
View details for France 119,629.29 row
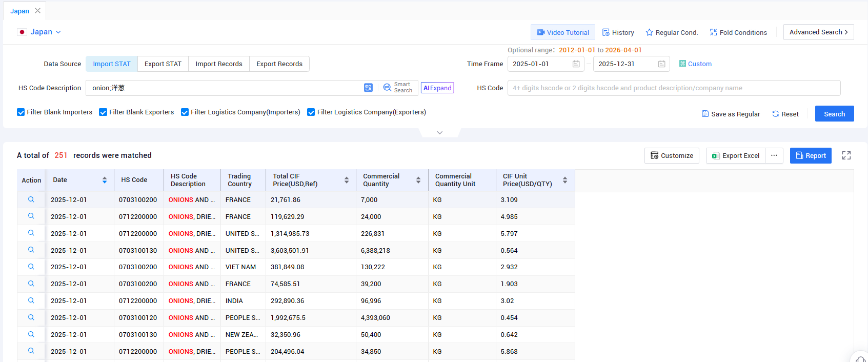31,216
